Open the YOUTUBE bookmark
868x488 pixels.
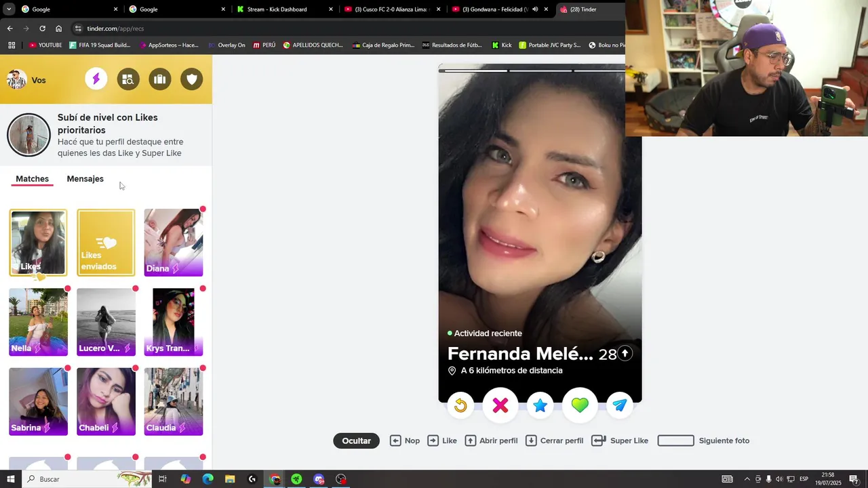[x=45, y=45]
